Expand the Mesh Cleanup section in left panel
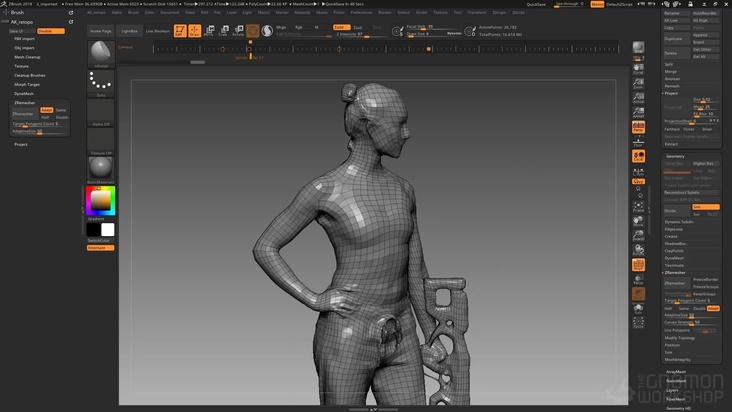 pyautogui.click(x=27, y=57)
